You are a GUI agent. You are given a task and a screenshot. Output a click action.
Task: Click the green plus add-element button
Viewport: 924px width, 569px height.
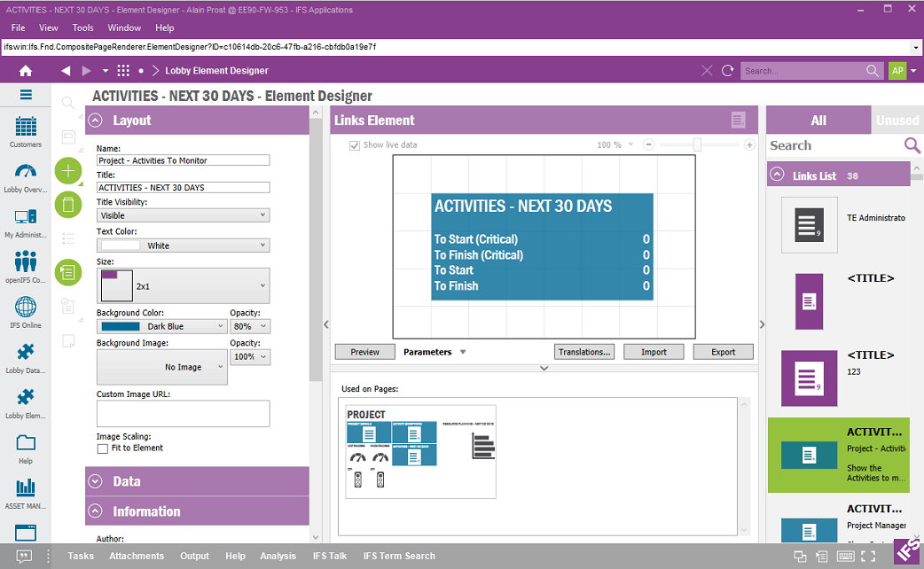coord(68,171)
